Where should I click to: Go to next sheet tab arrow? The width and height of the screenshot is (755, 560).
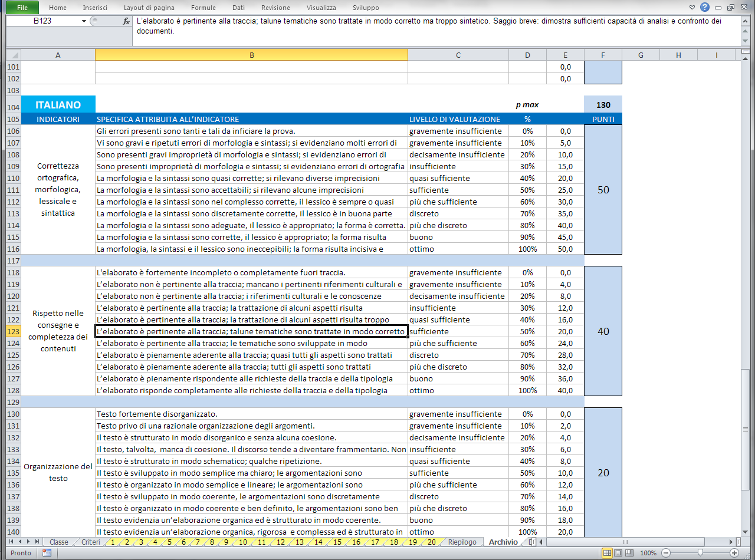point(28,541)
